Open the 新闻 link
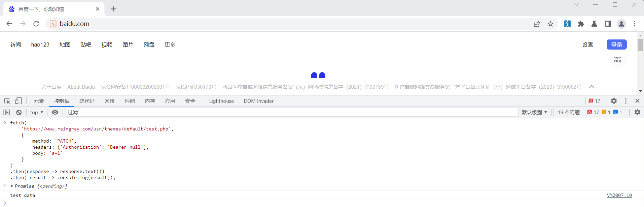Image resolution: width=644 pixels, height=207 pixels. (15, 45)
